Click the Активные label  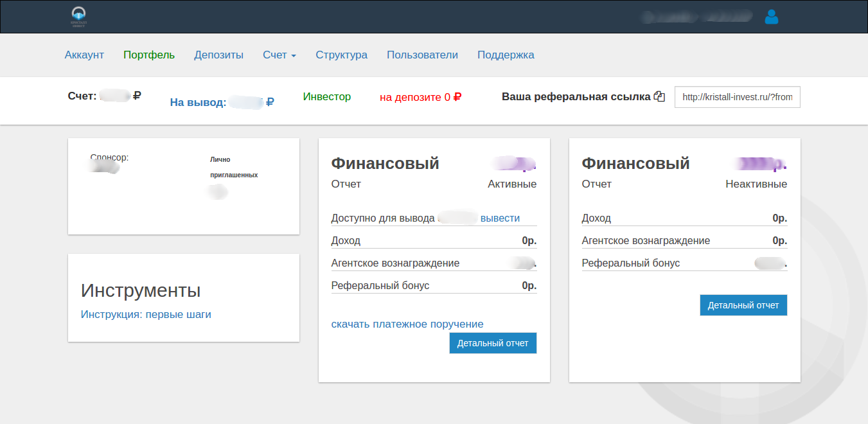click(x=512, y=184)
